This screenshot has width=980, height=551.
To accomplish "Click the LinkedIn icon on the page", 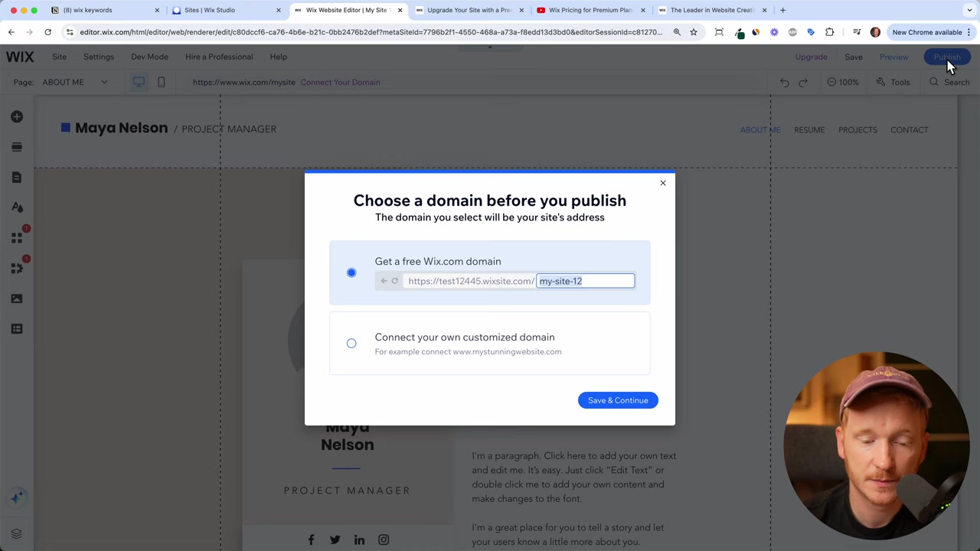I will 359,540.
